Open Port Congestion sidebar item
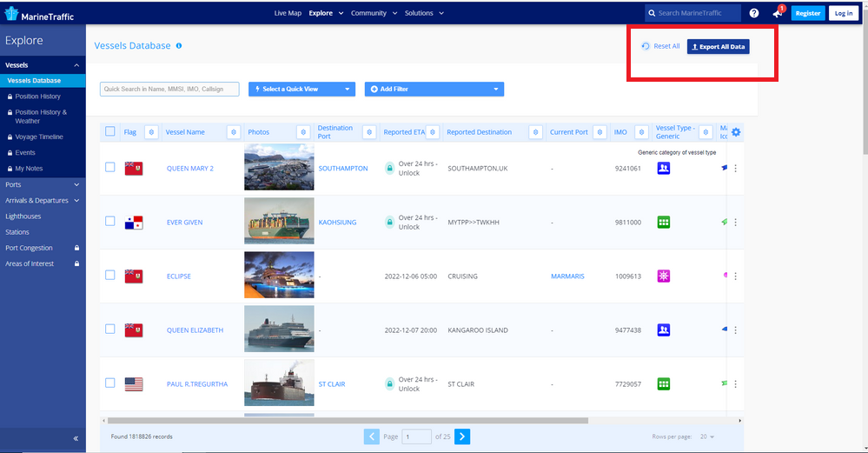Image resolution: width=868 pixels, height=453 pixels. tap(29, 248)
